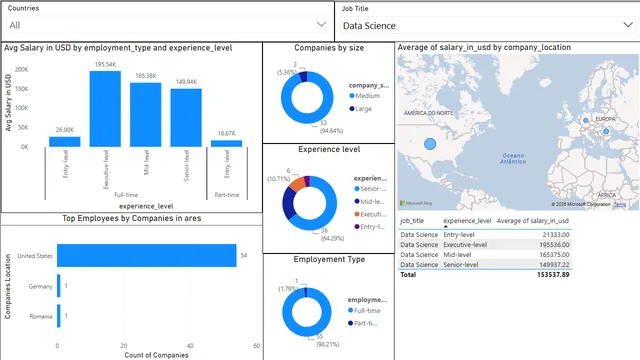Screen dimensions: 640x360
Task: Click the Full-time legend color marker
Action: point(350,310)
